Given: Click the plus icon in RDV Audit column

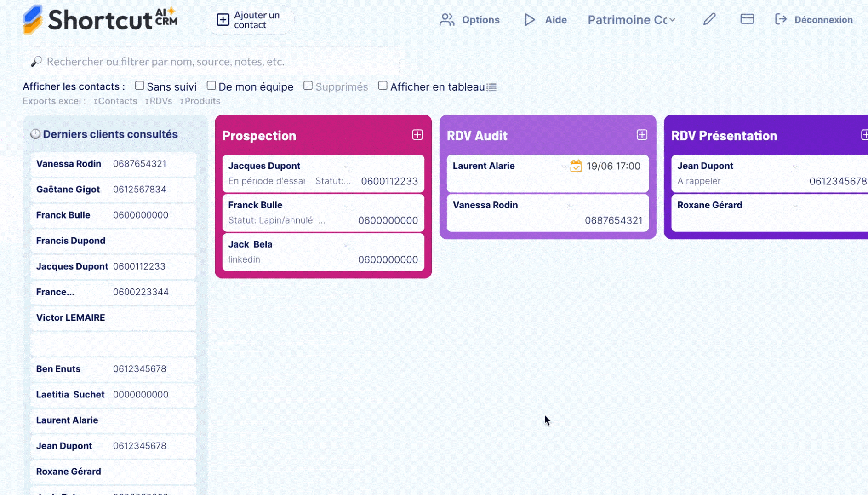Looking at the screenshot, I should click(642, 135).
